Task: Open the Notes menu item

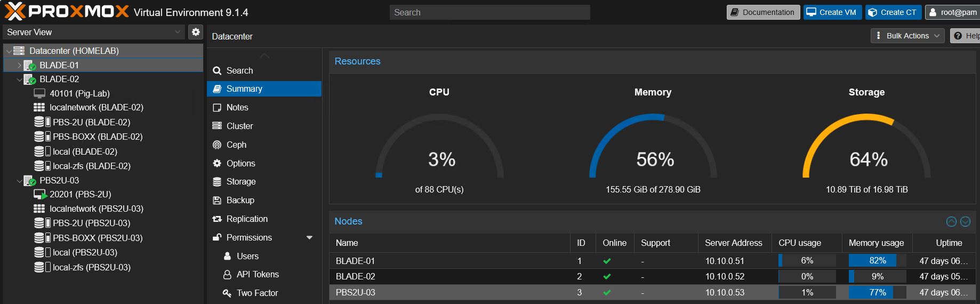Action: [264, 107]
